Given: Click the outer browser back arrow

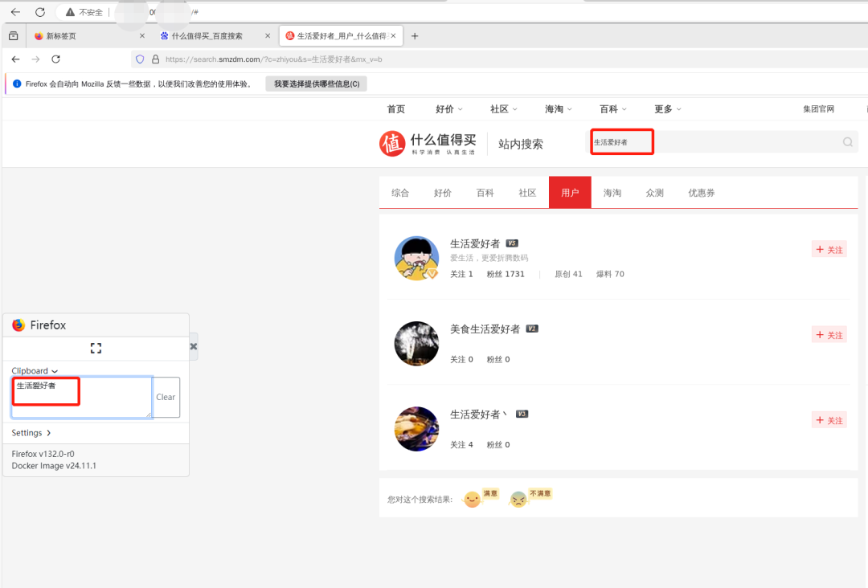Looking at the screenshot, I should pos(15,12).
